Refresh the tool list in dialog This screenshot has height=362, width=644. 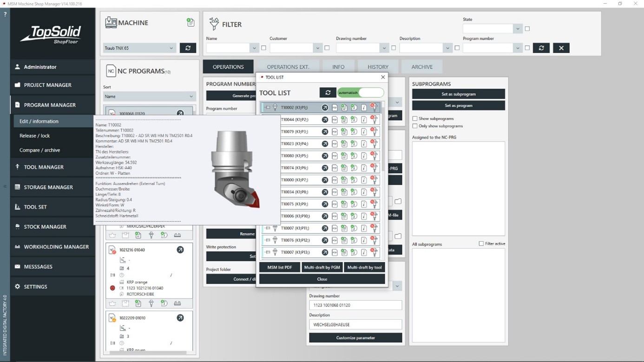click(x=328, y=93)
